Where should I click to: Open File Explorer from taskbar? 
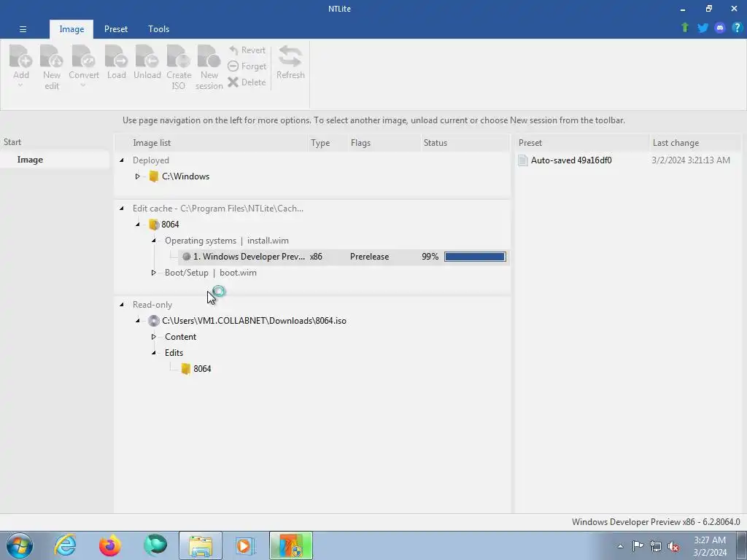[x=201, y=545]
